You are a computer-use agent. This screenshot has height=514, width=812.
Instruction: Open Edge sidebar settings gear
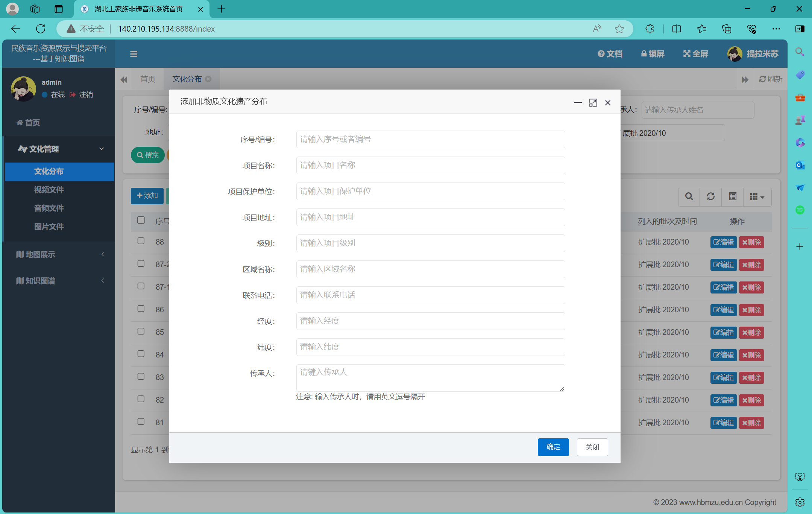click(x=800, y=502)
